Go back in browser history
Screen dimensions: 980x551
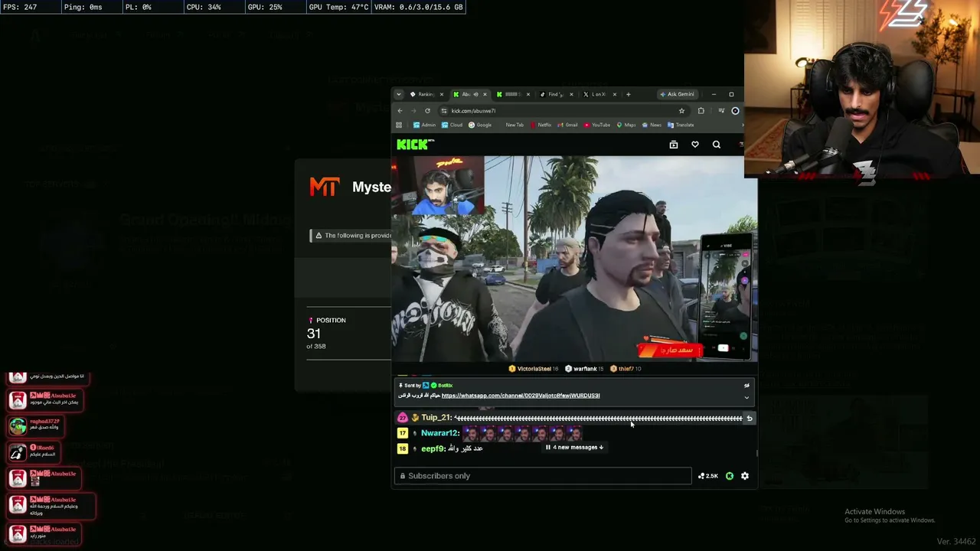[400, 111]
